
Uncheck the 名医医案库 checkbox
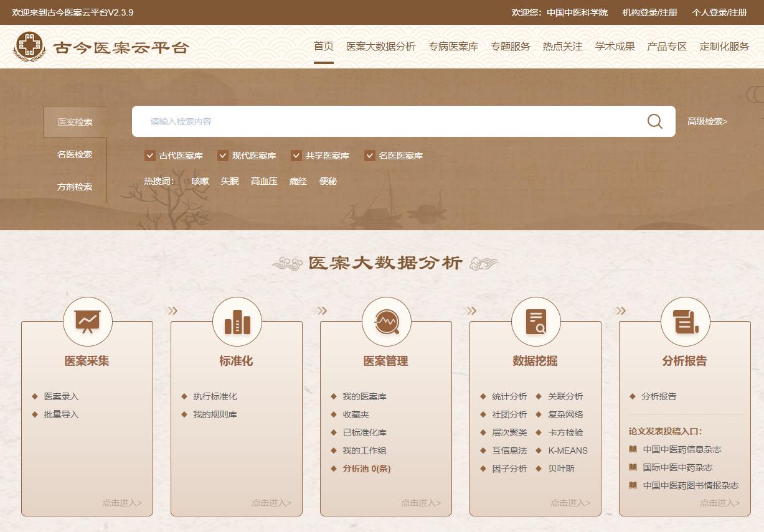point(370,156)
